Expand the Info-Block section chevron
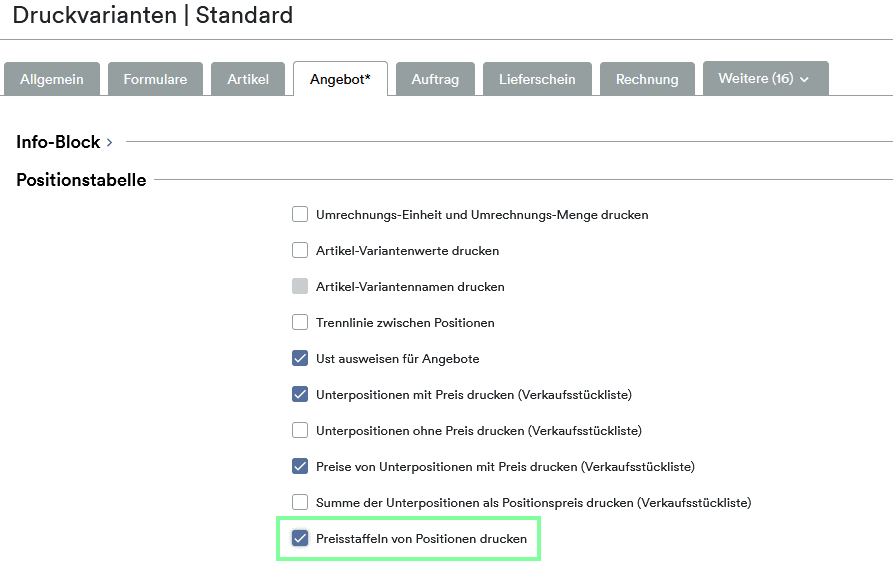Viewport: 893px width, 565px height. point(109,142)
